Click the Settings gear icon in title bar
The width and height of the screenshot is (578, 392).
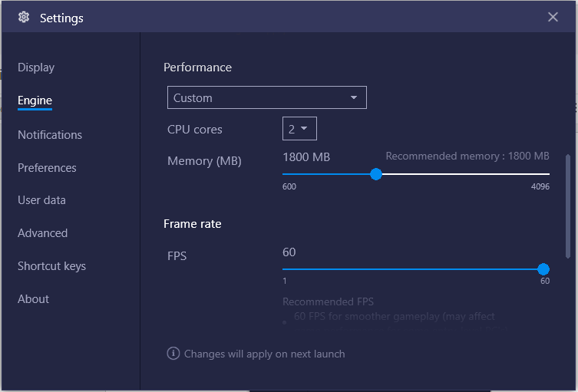[24, 17]
